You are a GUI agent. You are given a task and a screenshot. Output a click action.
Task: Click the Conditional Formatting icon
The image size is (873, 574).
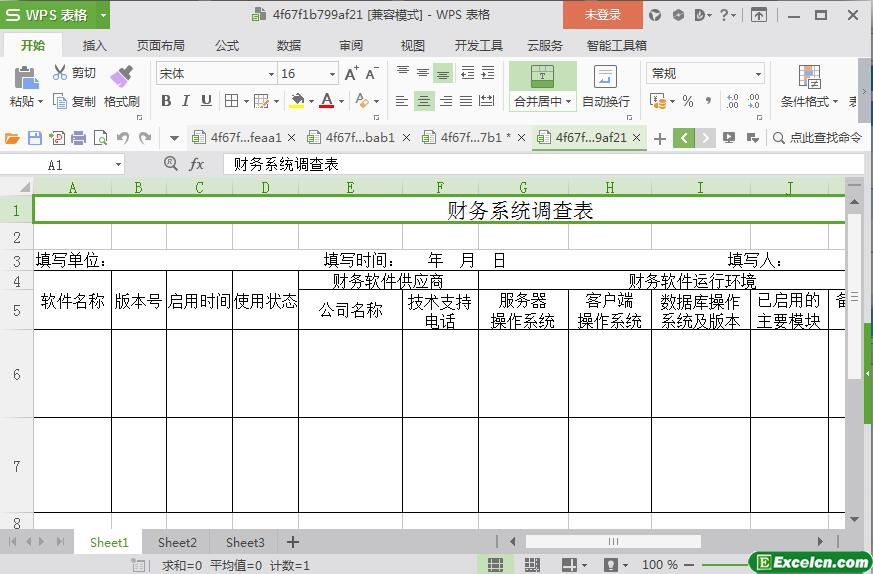[x=809, y=77]
